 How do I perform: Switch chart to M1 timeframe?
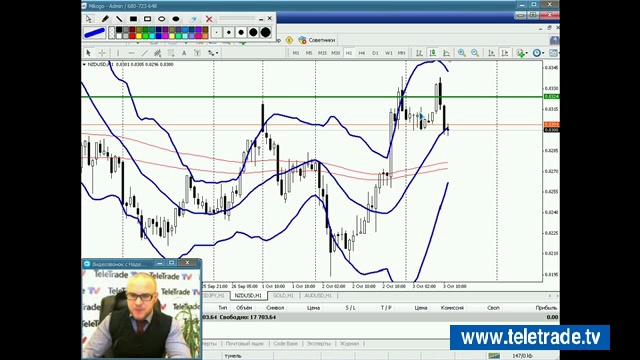pos(296,53)
